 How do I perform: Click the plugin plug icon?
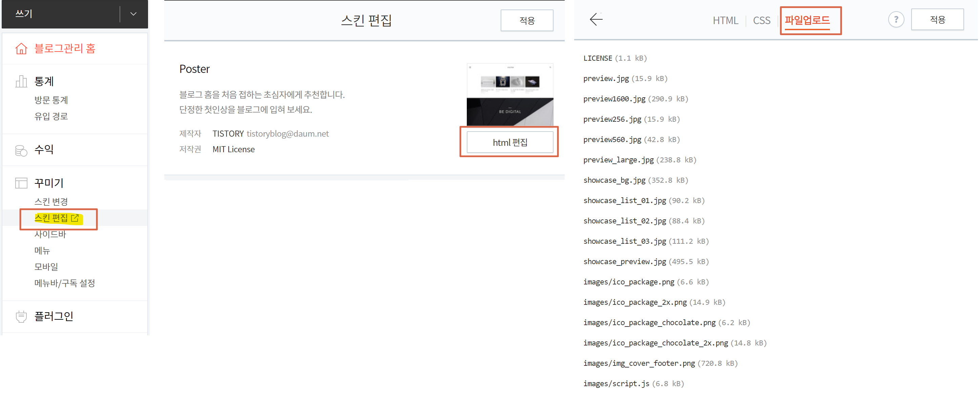(x=21, y=316)
